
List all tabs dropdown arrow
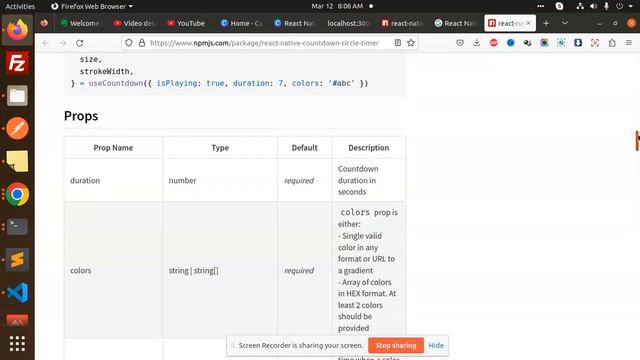coord(565,23)
